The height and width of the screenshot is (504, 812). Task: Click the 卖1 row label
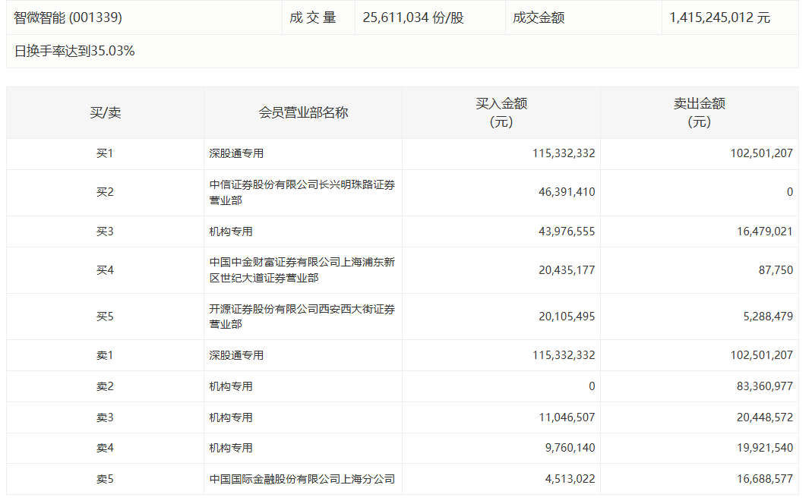pyautogui.click(x=105, y=355)
